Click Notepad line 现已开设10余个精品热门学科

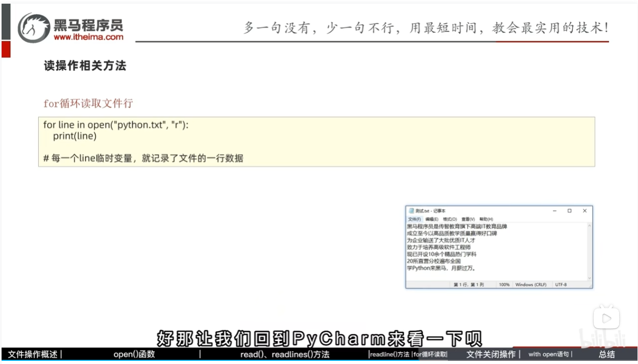pos(442,254)
